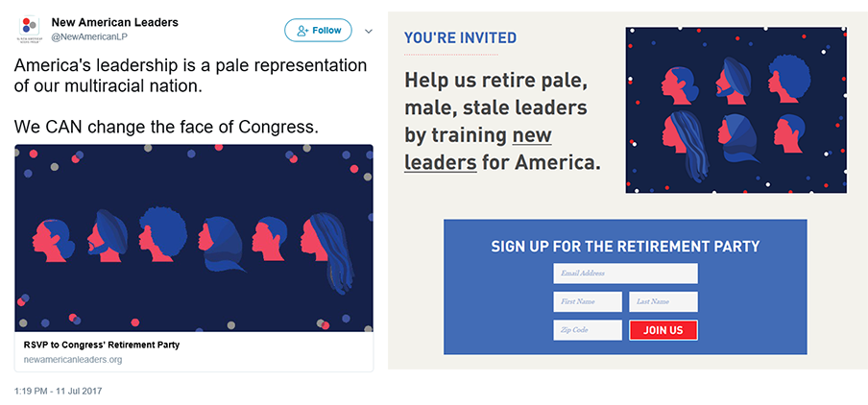Open the tweet's silhouette card image
Viewport: 868px width, 405px height.
(194, 238)
